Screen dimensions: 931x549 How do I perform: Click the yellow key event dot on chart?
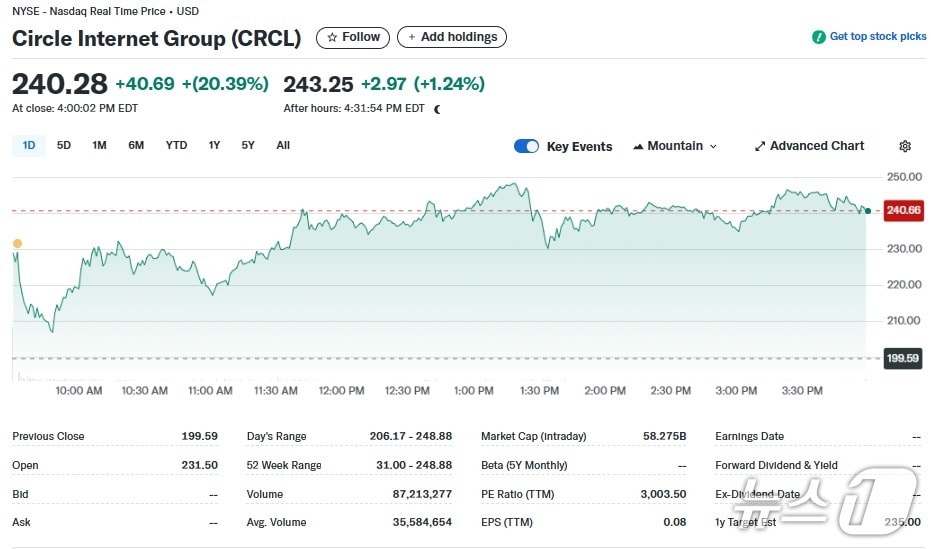(16, 244)
